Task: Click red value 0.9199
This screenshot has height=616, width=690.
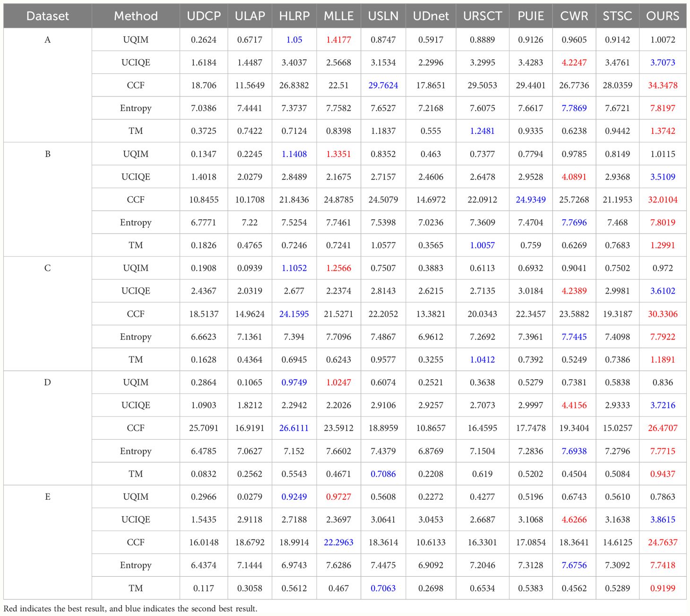Action: click(x=663, y=588)
